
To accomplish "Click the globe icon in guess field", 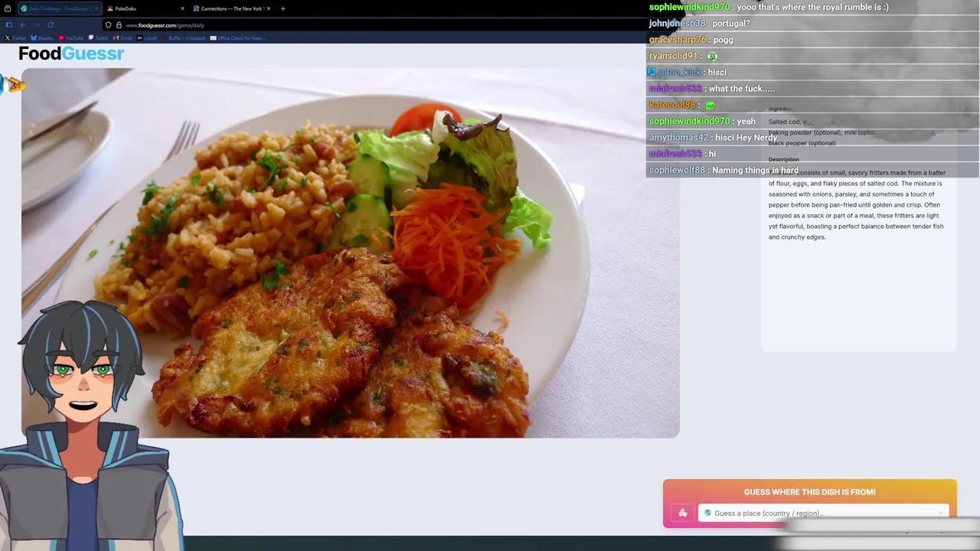I will [x=707, y=513].
